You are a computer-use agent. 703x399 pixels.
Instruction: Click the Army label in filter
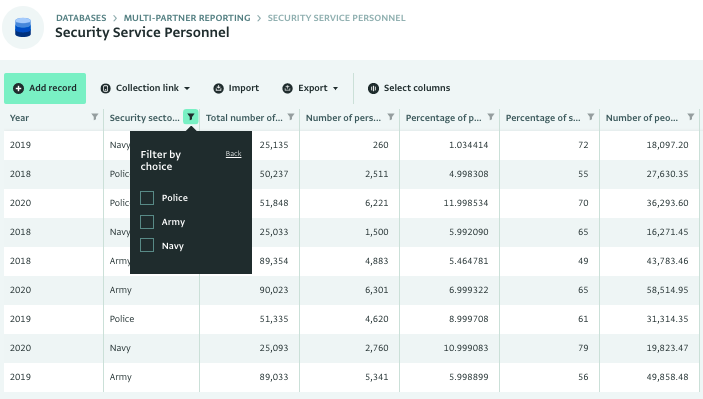[x=173, y=222]
